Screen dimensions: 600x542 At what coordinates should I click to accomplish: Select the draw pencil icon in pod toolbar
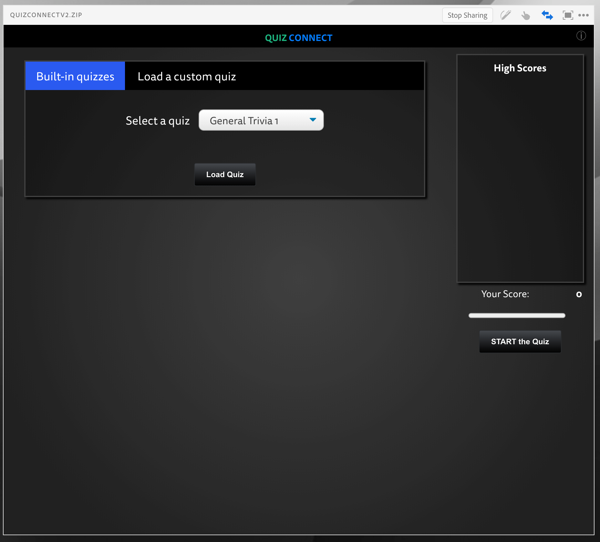tap(505, 15)
